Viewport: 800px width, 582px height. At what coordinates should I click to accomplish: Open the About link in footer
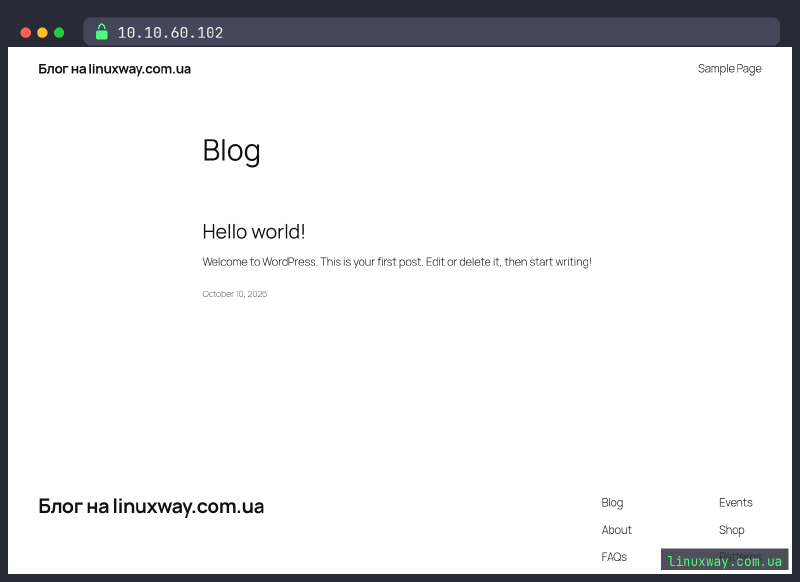point(616,530)
